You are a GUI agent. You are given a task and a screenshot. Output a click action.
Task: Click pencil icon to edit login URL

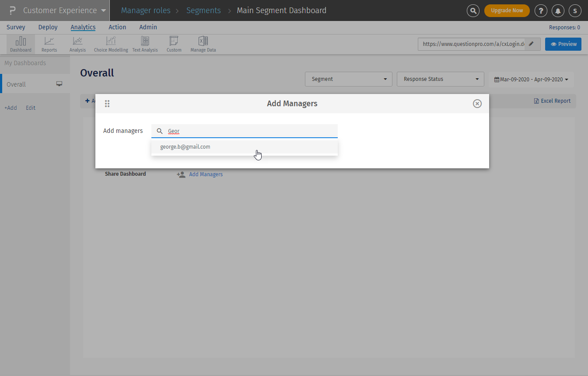click(x=532, y=44)
